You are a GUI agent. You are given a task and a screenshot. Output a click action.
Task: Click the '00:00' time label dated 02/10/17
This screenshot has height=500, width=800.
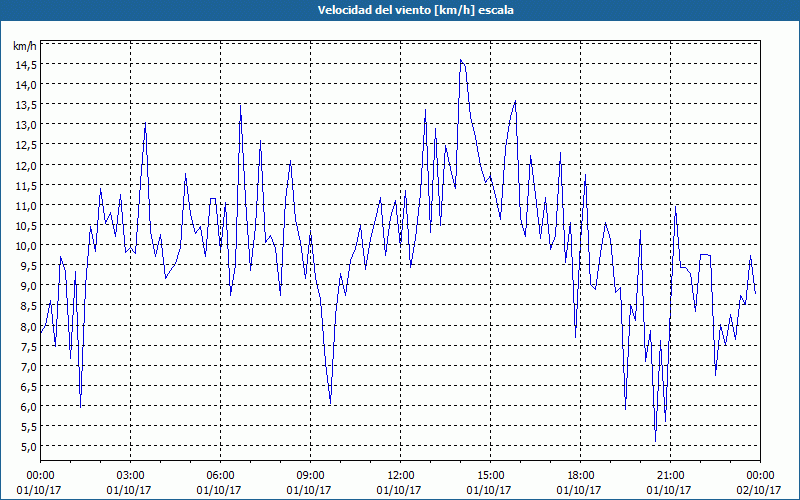760,475
